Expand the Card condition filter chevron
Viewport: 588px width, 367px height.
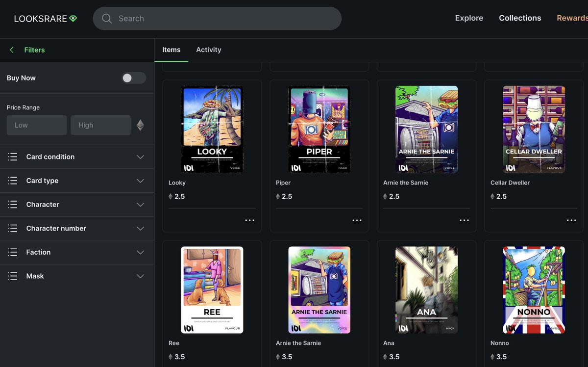[x=141, y=157]
